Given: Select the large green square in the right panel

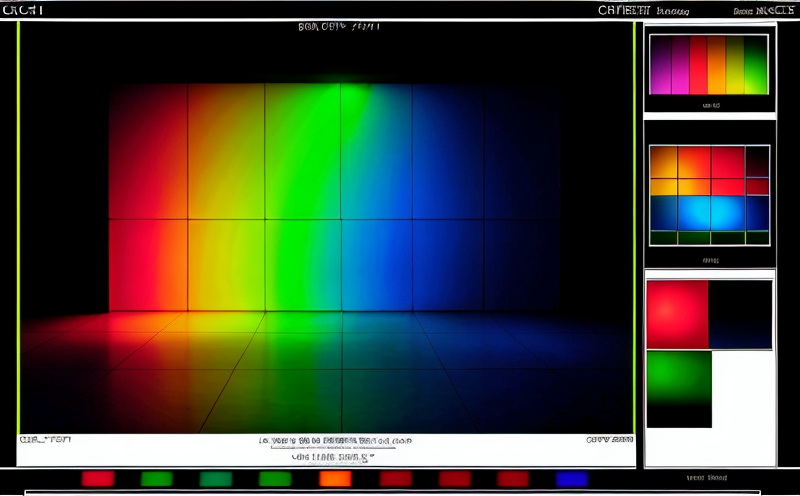Looking at the screenshot, I should 679,389.
